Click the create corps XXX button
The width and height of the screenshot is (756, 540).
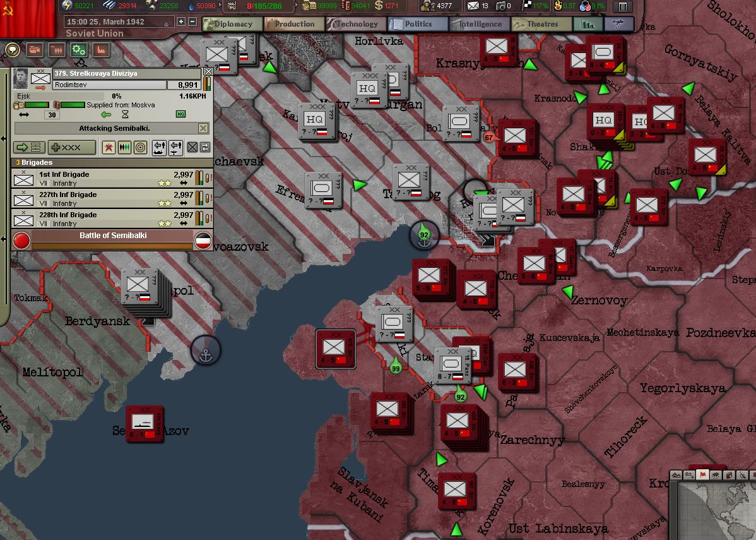tap(72, 147)
